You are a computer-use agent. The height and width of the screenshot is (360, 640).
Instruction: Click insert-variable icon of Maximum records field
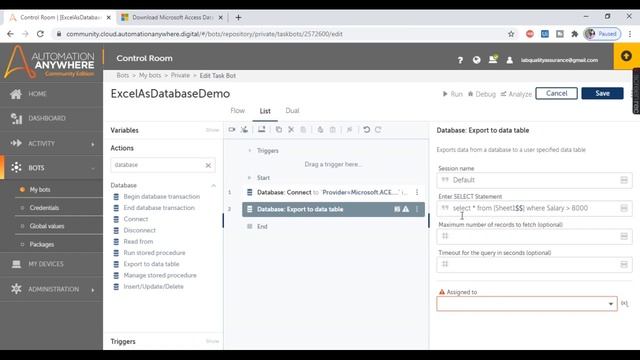click(x=624, y=236)
